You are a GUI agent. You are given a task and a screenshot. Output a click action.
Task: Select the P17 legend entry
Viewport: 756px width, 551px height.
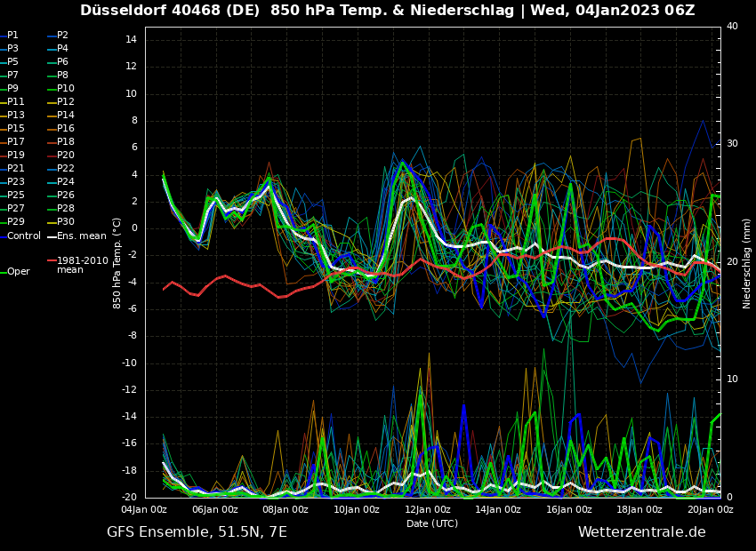[x=16, y=142]
